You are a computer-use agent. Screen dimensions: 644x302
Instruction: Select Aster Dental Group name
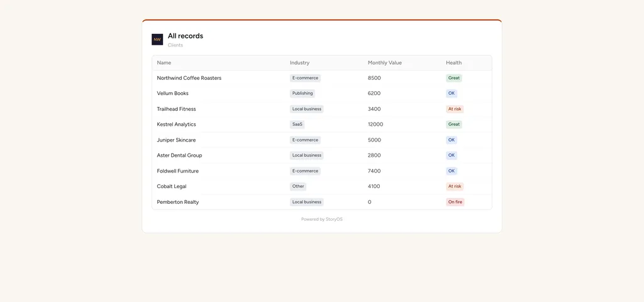[179, 155]
